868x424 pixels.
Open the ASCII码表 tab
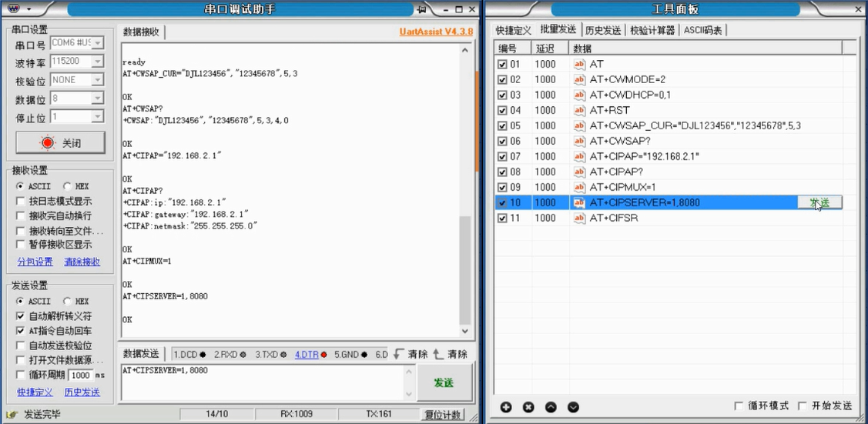(703, 31)
